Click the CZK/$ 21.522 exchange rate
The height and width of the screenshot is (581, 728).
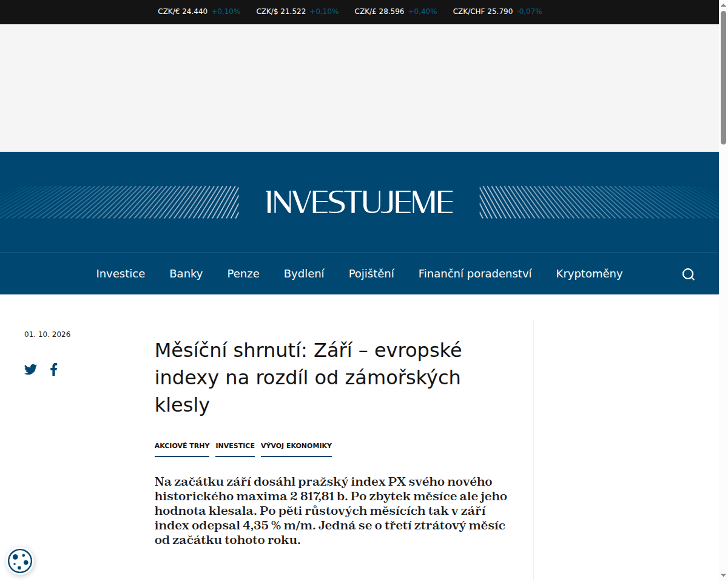click(281, 12)
